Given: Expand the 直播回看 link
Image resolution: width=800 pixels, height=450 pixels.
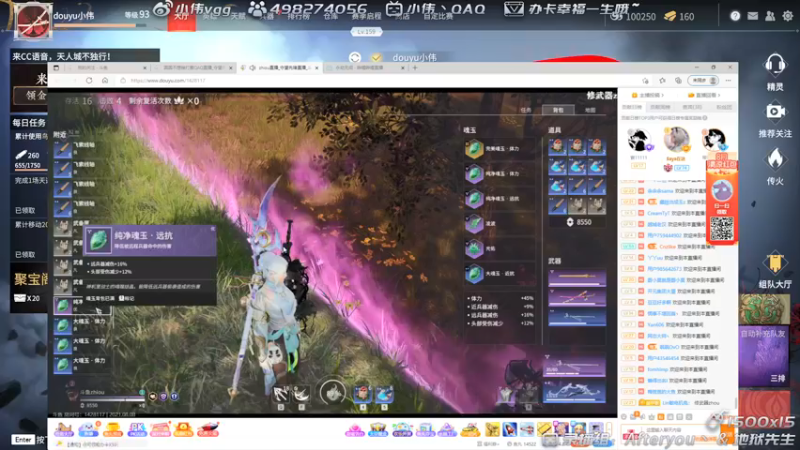Looking at the screenshot, I should point(704,95).
